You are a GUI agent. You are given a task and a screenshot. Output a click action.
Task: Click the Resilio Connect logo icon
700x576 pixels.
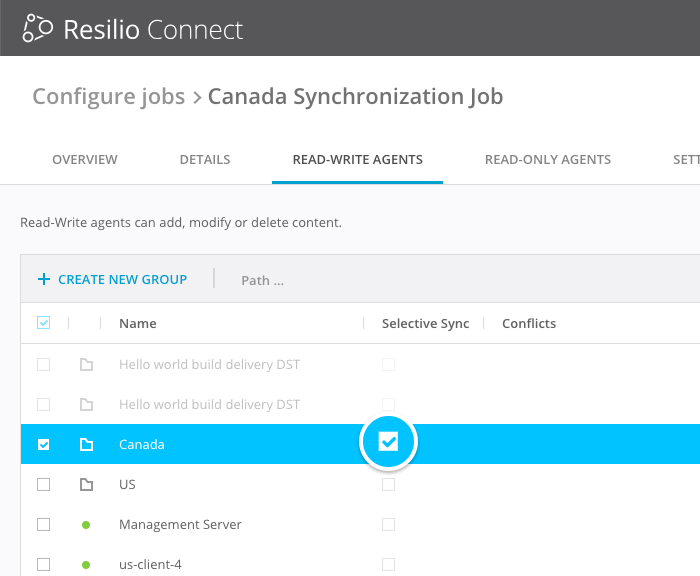37,28
